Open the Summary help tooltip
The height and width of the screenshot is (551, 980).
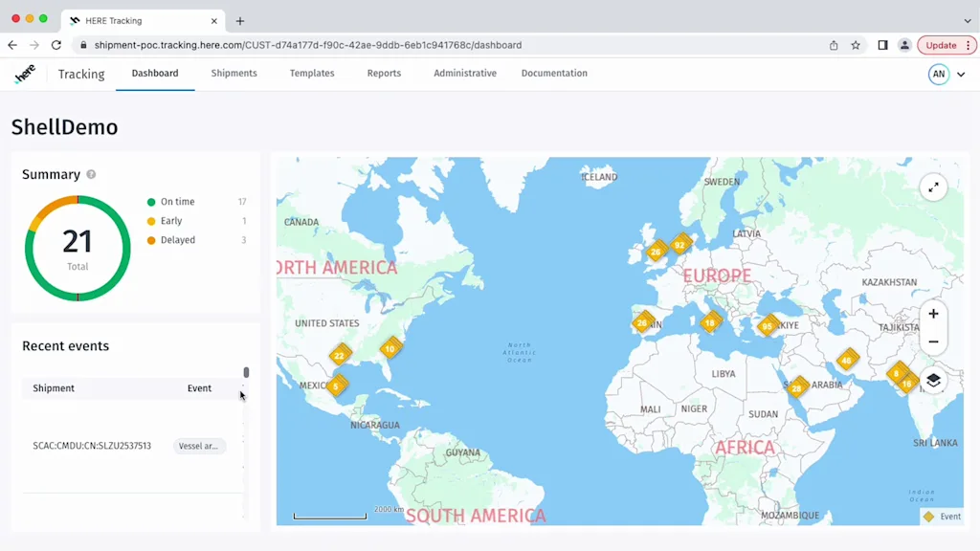coord(91,174)
